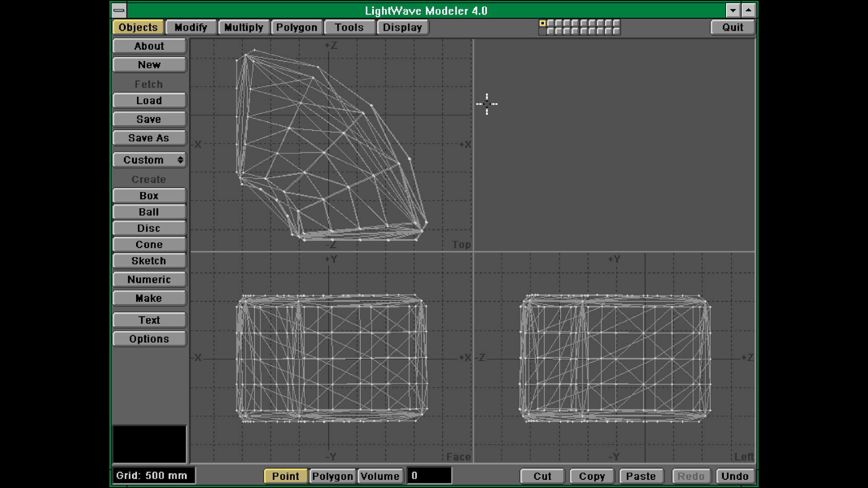Set layer 7 as background in bottom row
Viewport: 868px width, 488px height.
592,31
